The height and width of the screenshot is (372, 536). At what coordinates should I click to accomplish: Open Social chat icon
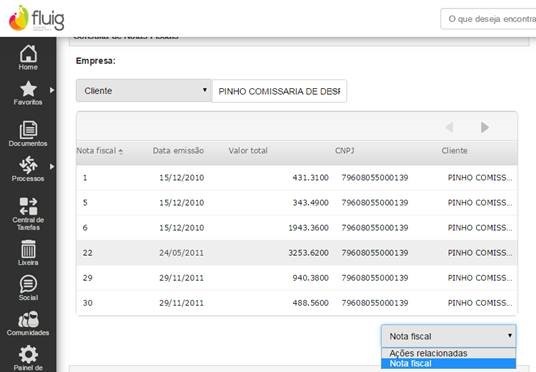click(x=28, y=288)
